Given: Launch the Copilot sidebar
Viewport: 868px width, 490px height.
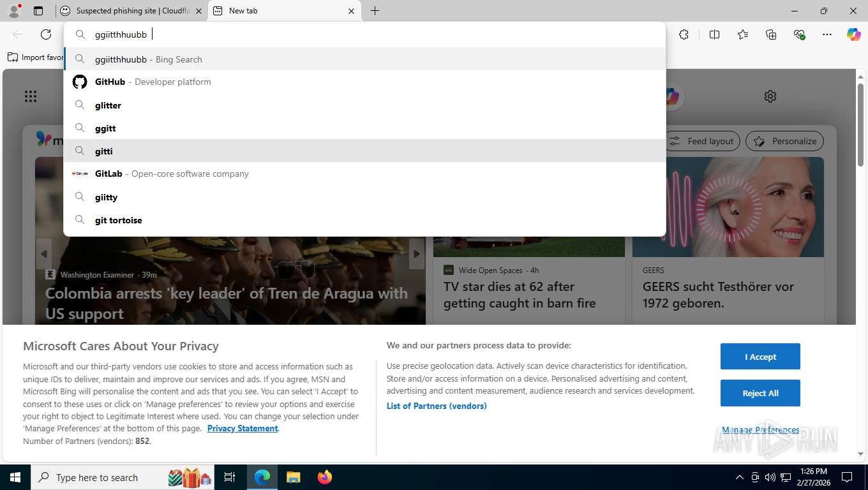Looking at the screenshot, I should pyautogui.click(x=853, y=34).
